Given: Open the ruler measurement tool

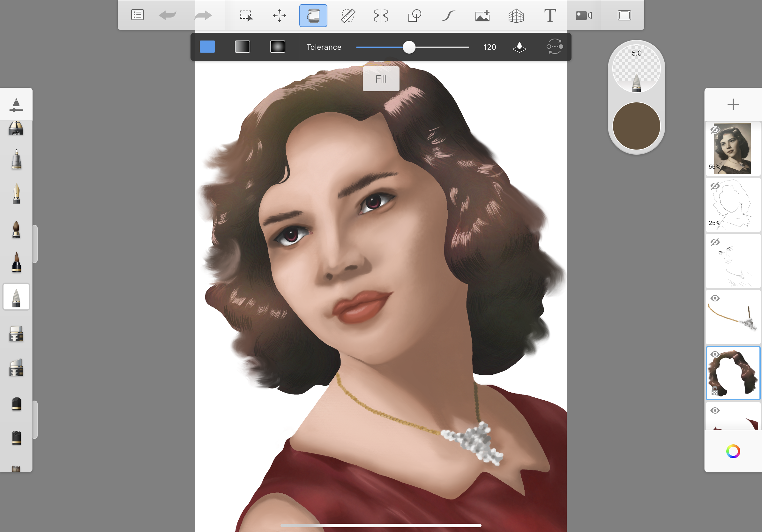Looking at the screenshot, I should pyautogui.click(x=348, y=15).
